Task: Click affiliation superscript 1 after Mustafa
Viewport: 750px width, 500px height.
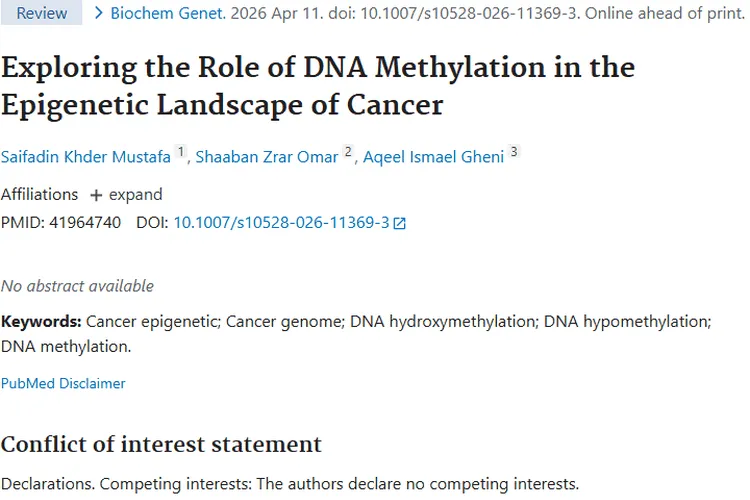Action: [181, 152]
